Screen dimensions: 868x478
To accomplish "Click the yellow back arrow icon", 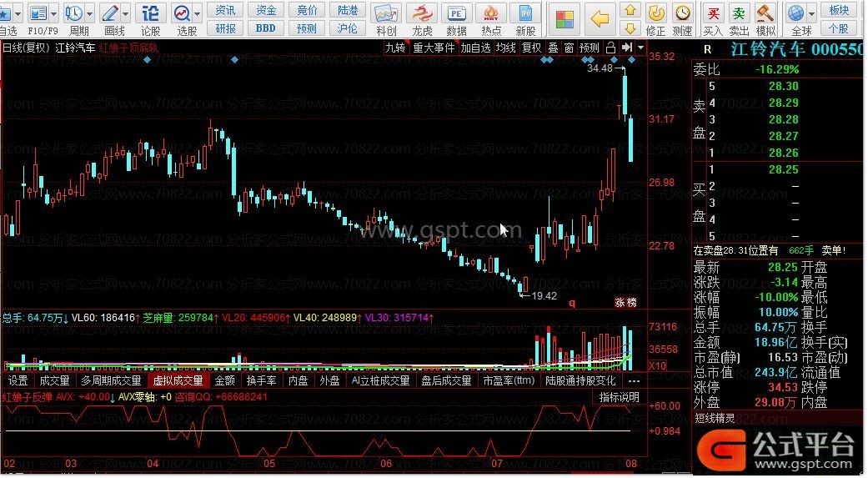I will pyautogui.click(x=599, y=19).
